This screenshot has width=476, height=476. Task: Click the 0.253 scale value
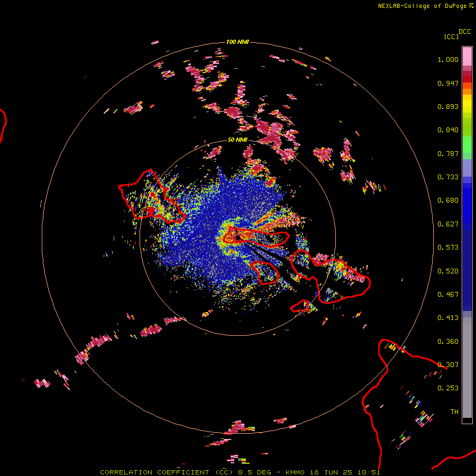pos(448,388)
